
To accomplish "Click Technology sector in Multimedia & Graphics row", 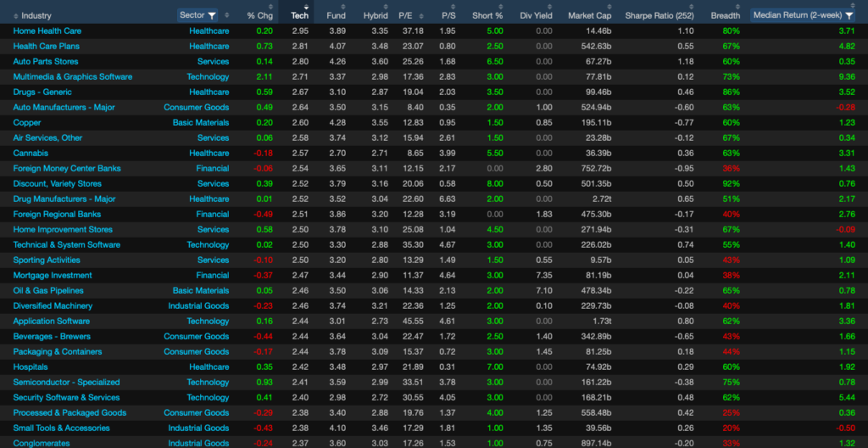I will pos(208,76).
